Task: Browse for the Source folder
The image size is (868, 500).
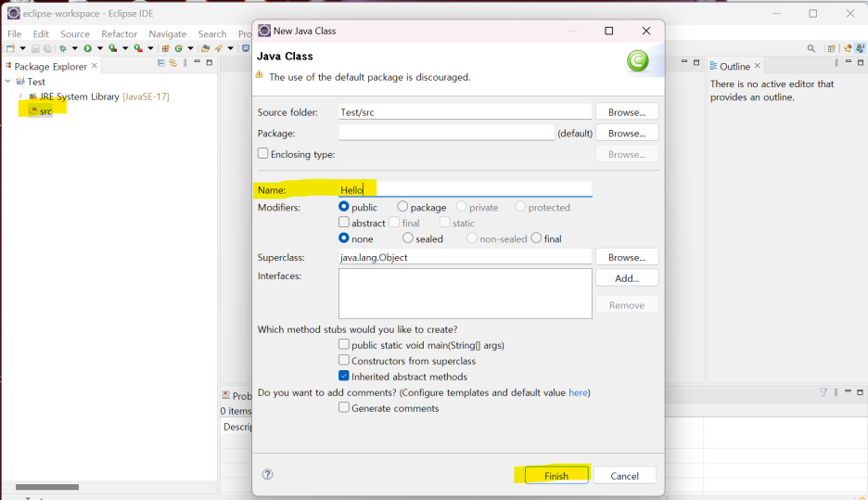Action: point(627,112)
